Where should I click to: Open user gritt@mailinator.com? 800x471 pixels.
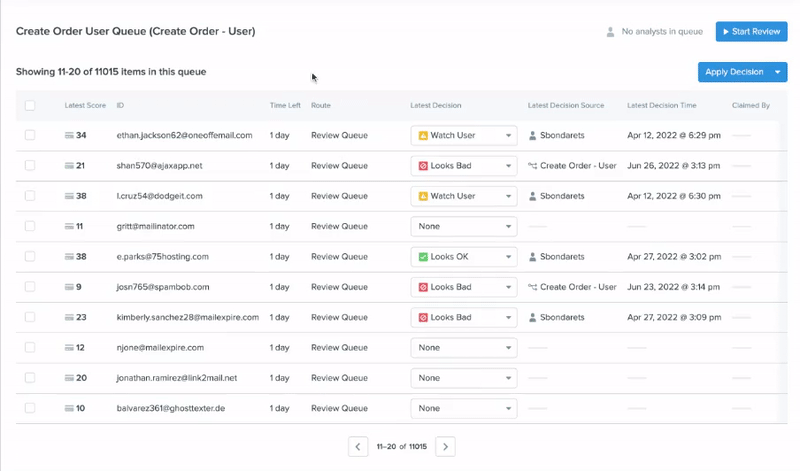tap(155, 226)
